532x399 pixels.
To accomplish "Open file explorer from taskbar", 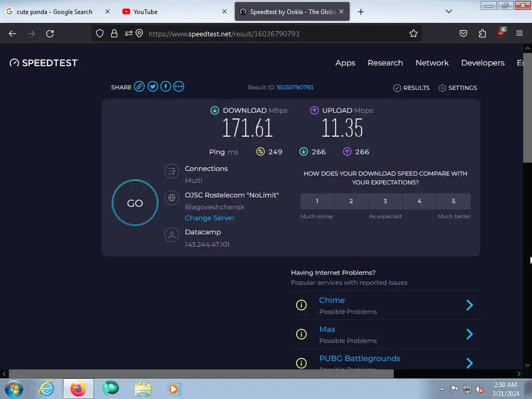I will (143, 389).
